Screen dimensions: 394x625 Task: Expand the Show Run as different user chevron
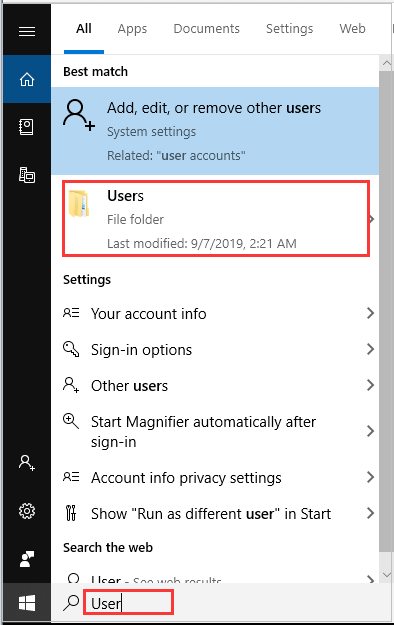tap(370, 513)
